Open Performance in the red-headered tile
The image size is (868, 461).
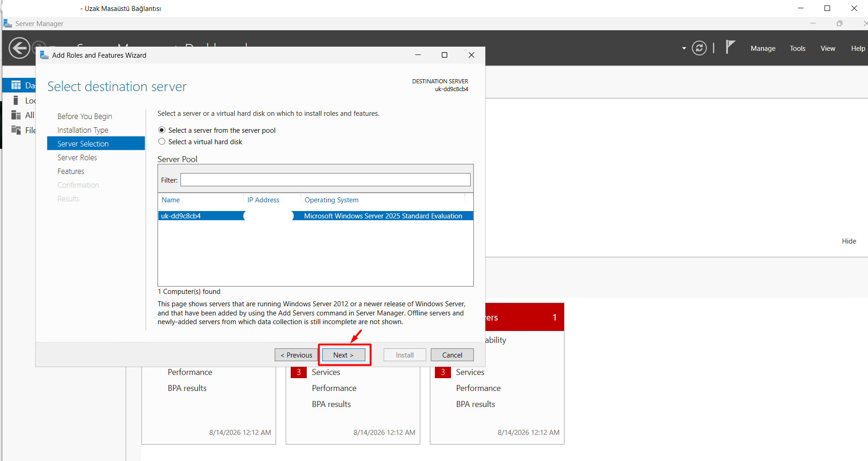[x=478, y=388]
